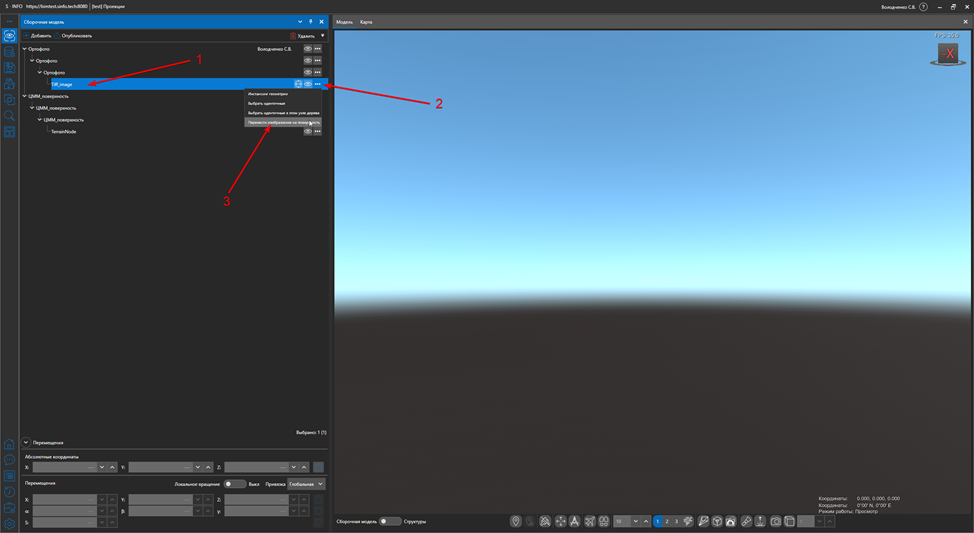Open the assembly model eye sidebar icon
This screenshot has width=974, height=533.
pos(9,35)
